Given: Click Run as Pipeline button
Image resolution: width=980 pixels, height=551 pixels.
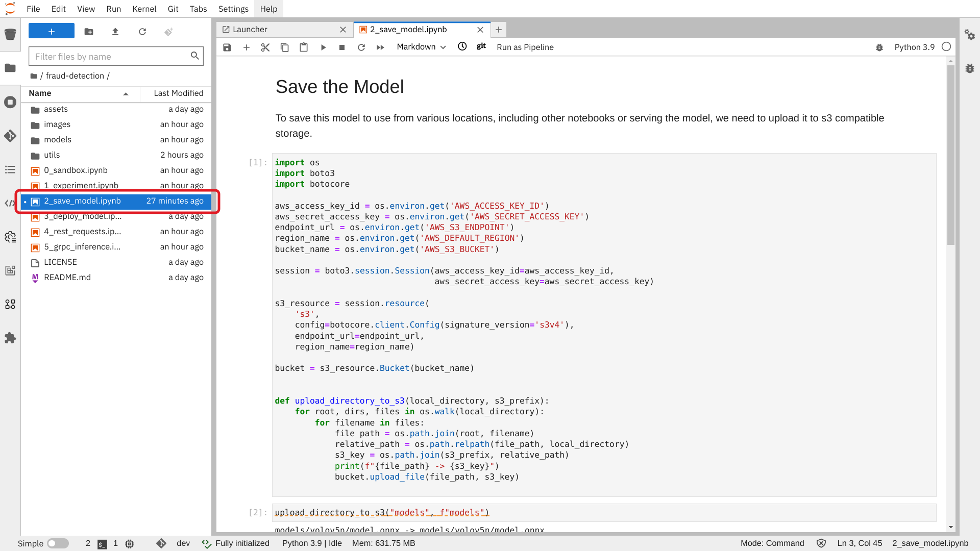Looking at the screenshot, I should pos(525,47).
